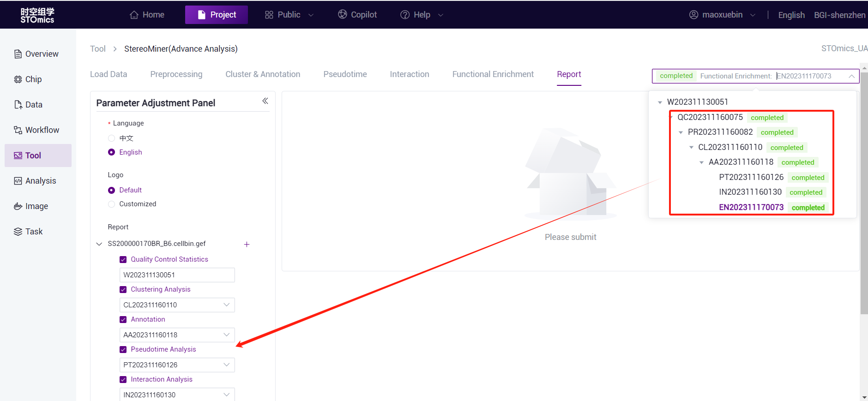Open the IN202311160130 interaction dropdown
Viewport: 868px width, 401px height.
point(177,395)
